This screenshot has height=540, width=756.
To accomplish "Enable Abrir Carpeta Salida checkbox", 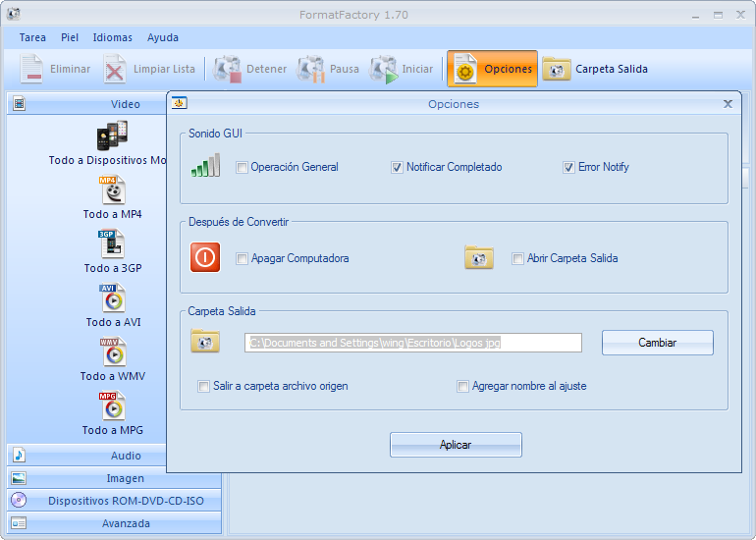I will [x=518, y=259].
